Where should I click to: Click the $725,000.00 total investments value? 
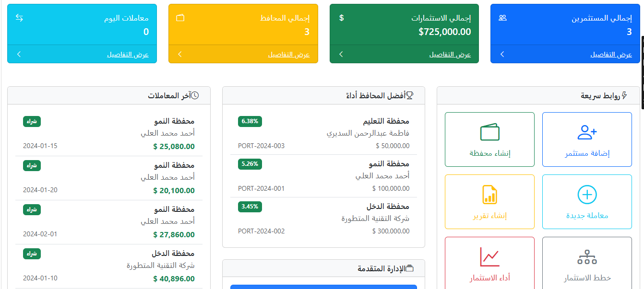[444, 32]
